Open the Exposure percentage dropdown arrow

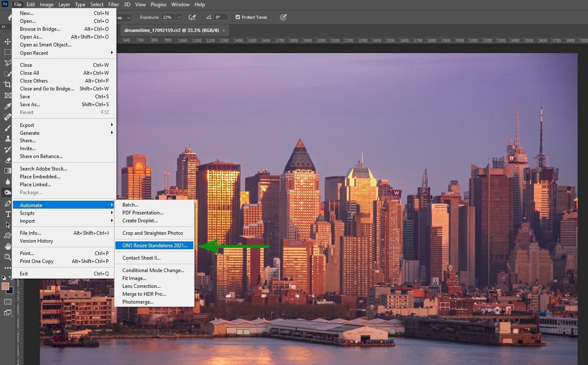[x=179, y=17]
